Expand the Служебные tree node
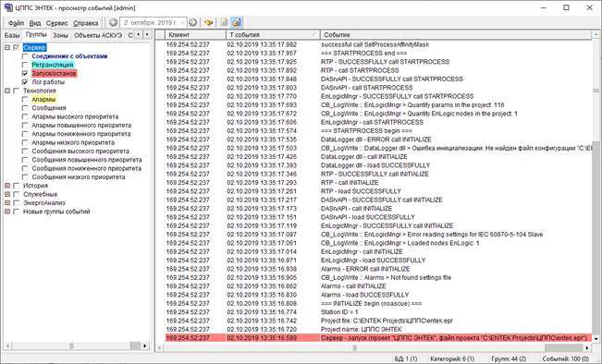This screenshot has width=602, height=364. (x=7, y=194)
